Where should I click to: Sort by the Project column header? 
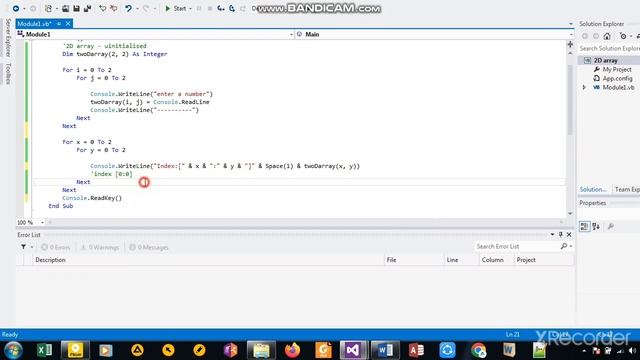[544, 260]
